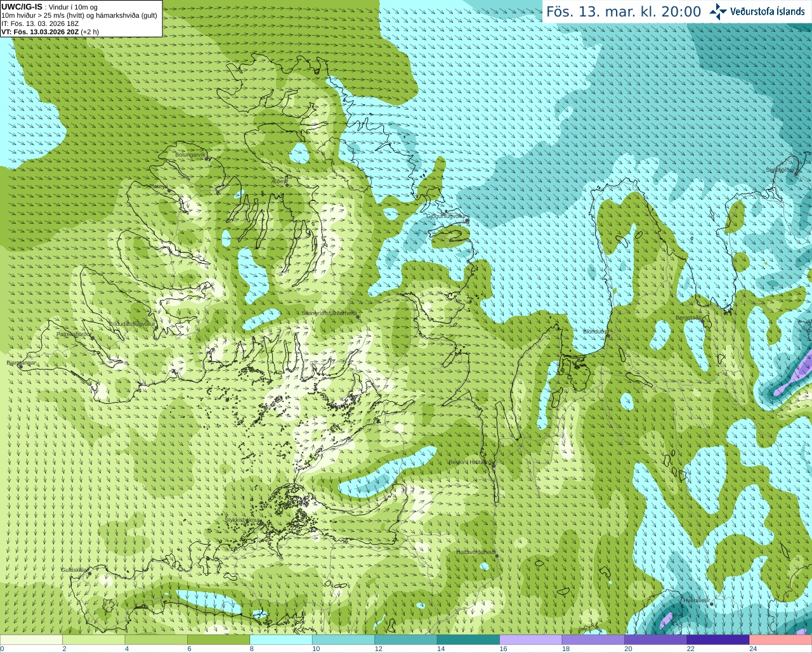This screenshot has height=653, width=812.
Task: Click the Veðurstofa Íslands logo icon
Action: coord(718,11)
